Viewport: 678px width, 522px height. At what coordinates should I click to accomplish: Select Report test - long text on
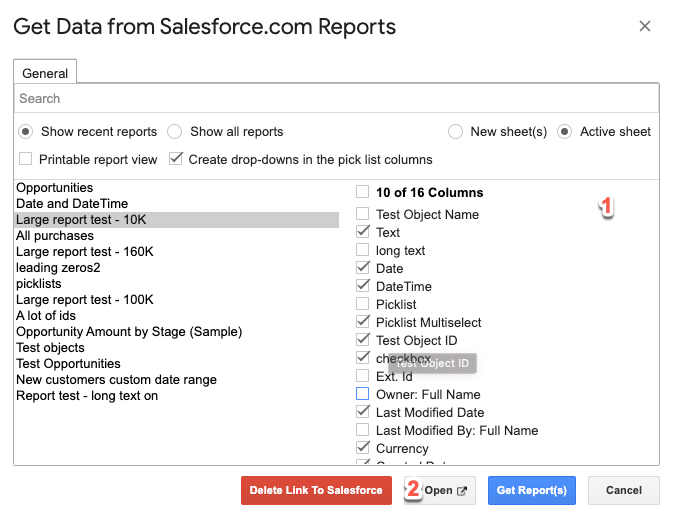(176, 396)
